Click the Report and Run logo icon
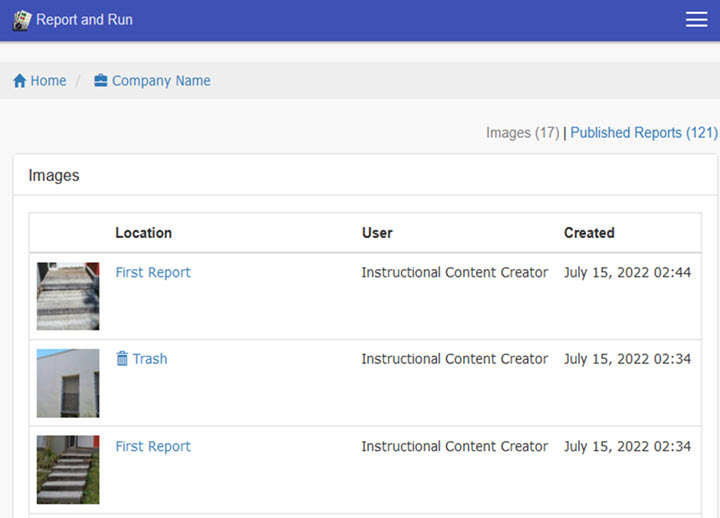This screenshot has height=518, width=720. tap(22, 20)
